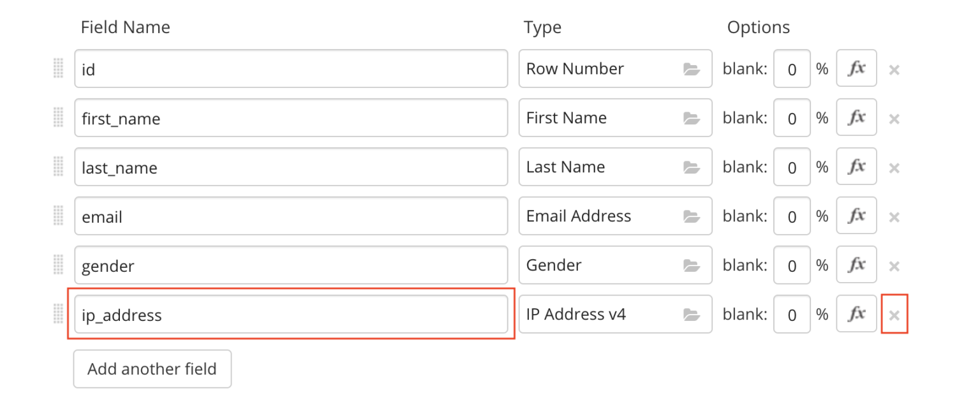Remove the ip_address field
Image resolution: width=980 pixels, height=402 pixels.
pos(895,314)
